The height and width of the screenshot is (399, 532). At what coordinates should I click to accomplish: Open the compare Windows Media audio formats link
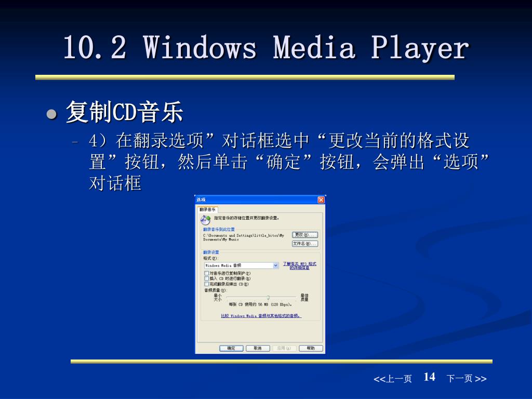pyautogui.click(x=261, y=316)
